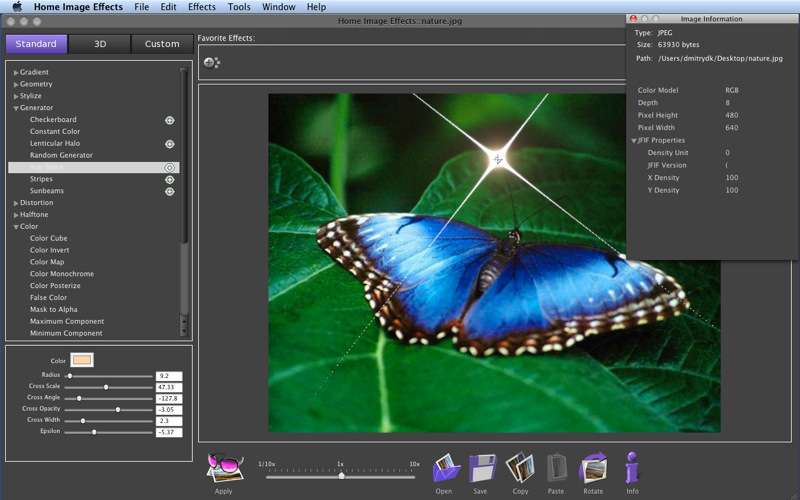
Task: Expand the Gradient effects category
Action: pyautogui.click(x=16, y=72)
